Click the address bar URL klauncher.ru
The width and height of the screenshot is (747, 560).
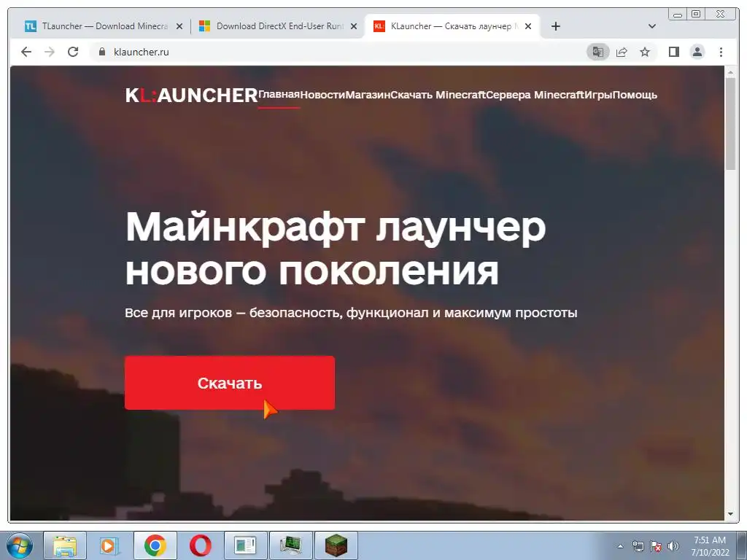[x=141, y=52]
